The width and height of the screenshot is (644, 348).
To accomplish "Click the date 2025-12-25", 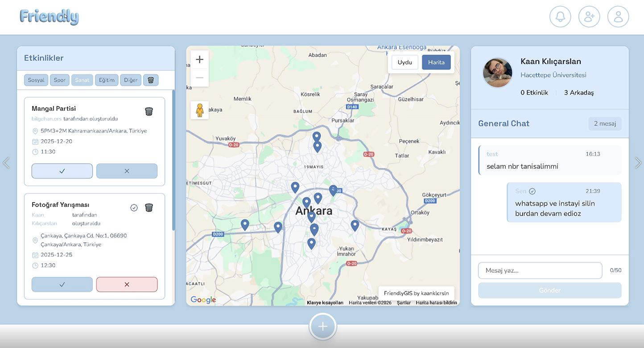I will click(56, 255).
